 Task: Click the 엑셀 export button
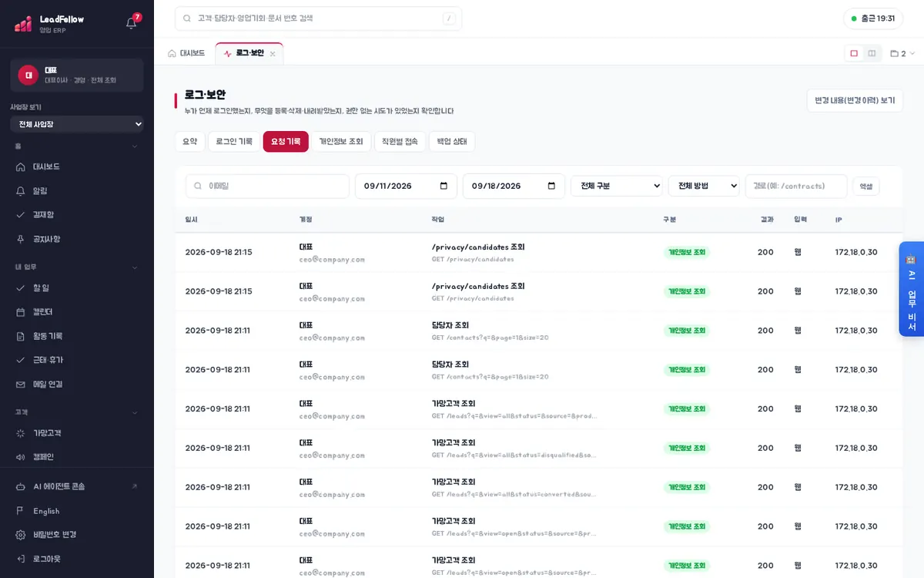(866, 186)
